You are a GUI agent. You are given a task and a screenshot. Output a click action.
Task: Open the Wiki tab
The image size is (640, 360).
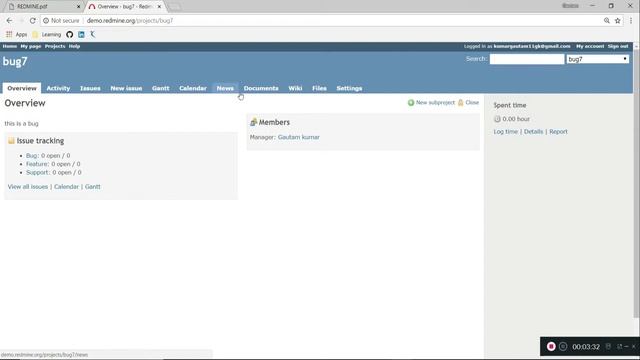coord(295,88)
